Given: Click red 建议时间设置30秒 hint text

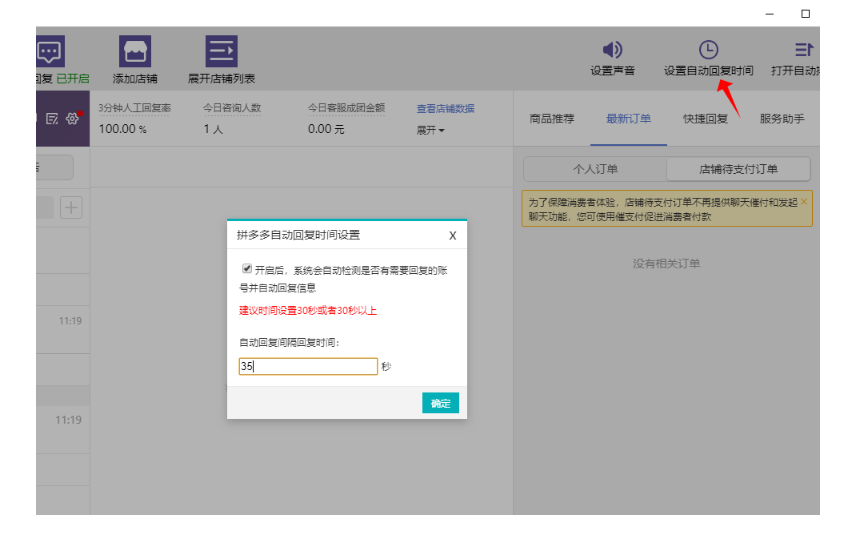Looking at the screenshot, I should click(308, 311).
